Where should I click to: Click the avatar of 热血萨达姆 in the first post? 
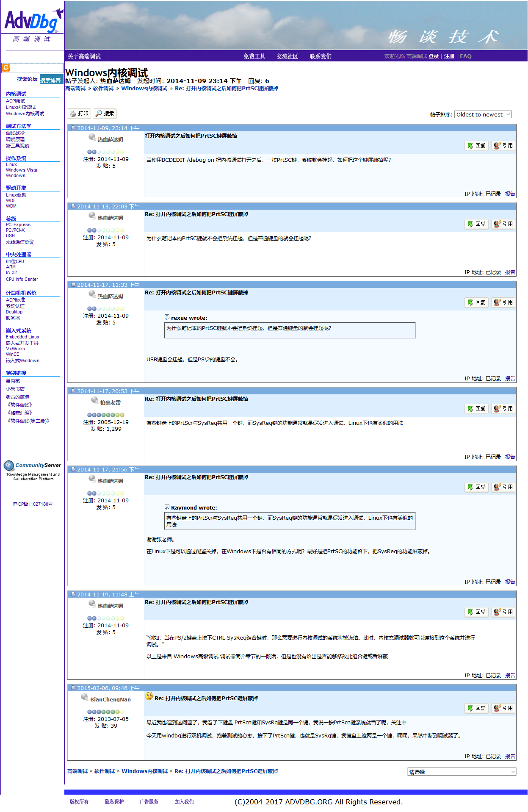pos(92,137)
